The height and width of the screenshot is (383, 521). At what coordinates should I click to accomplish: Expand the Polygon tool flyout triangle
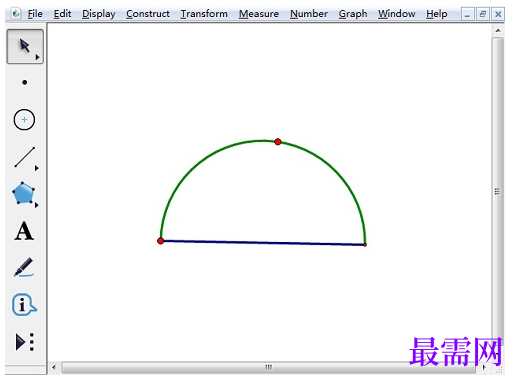click(x=37, y=205)
